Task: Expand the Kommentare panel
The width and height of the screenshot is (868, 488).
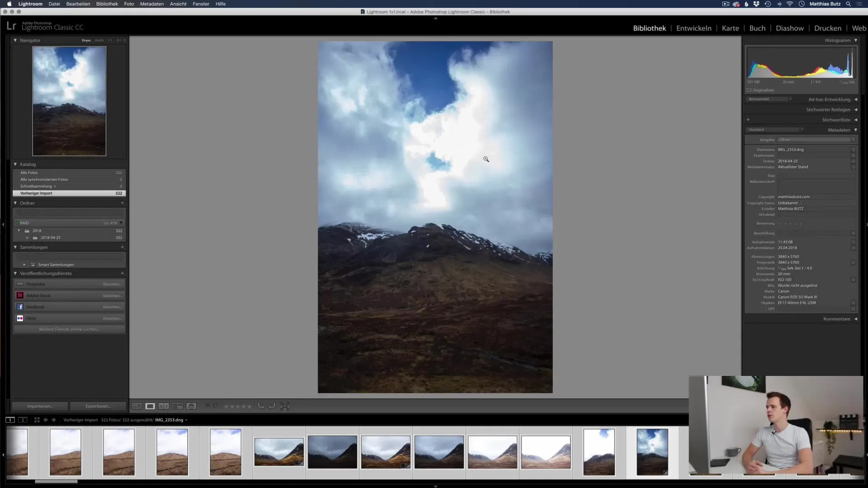Action: tap(856, 319)
